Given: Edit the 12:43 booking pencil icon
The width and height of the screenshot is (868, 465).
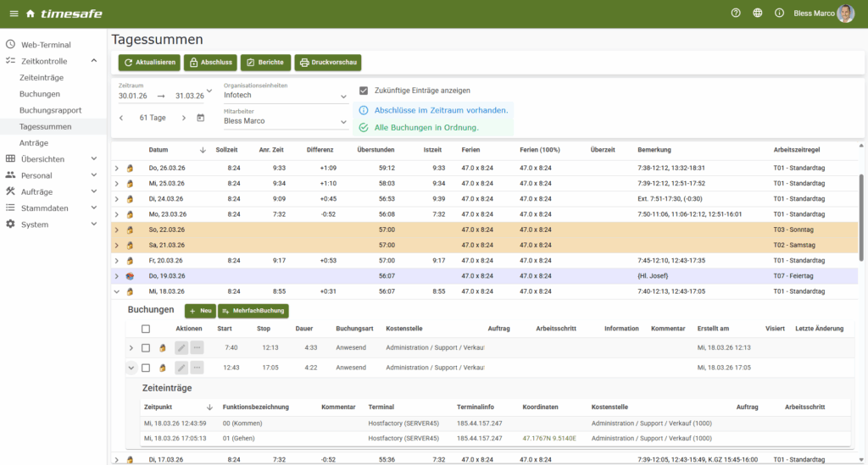Looking at the screenshot, I should pyautogui.click(x=181, y=368).
